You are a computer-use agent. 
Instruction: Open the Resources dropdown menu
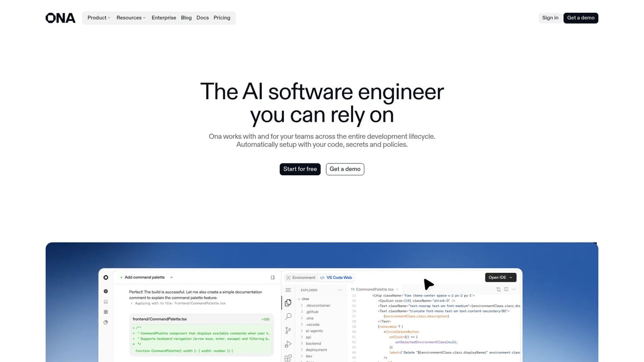(x=131, y=18)
